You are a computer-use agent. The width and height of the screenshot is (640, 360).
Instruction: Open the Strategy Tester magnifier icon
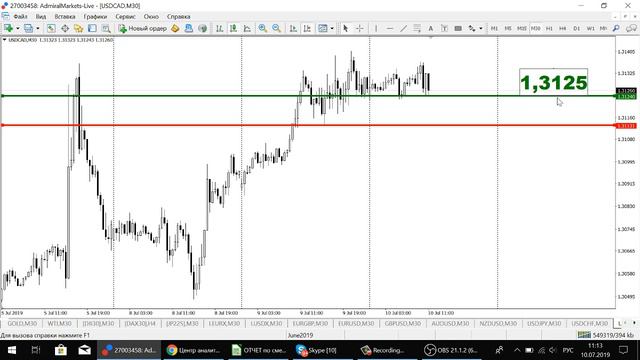point(106,28)
